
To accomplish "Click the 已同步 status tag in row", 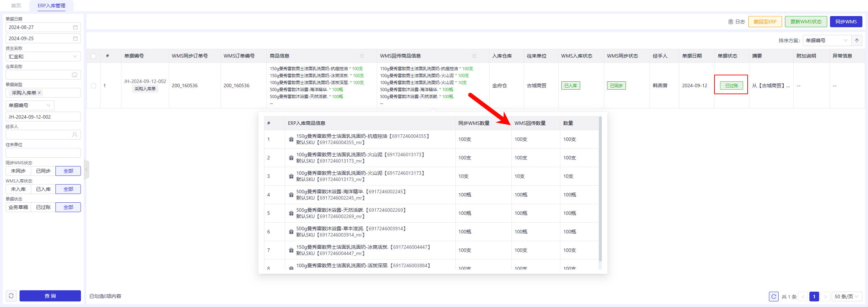I will point(616,85).
